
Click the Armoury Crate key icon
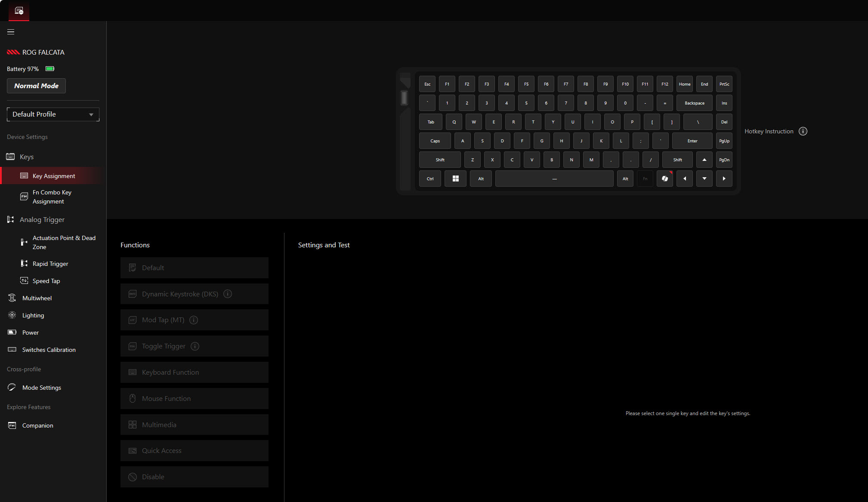pyautogui.click(x=664, y=179)
